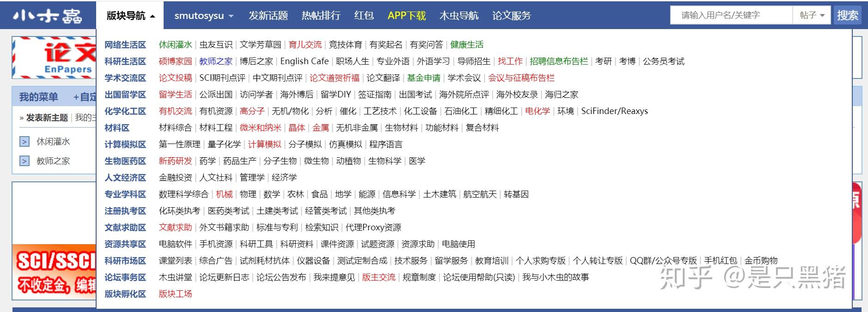The image size is (868, 312).
Task: Go to the 育儿交流 board
Action: pyautogui.click(x=305, y=45)
